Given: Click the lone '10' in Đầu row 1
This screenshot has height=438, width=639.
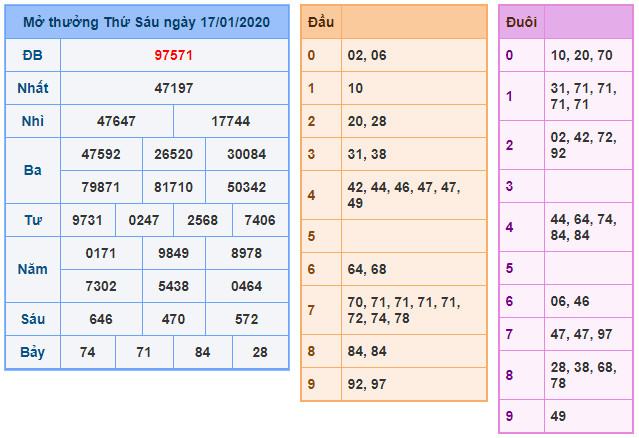Looking at the screenshot, I should [355, 88].
